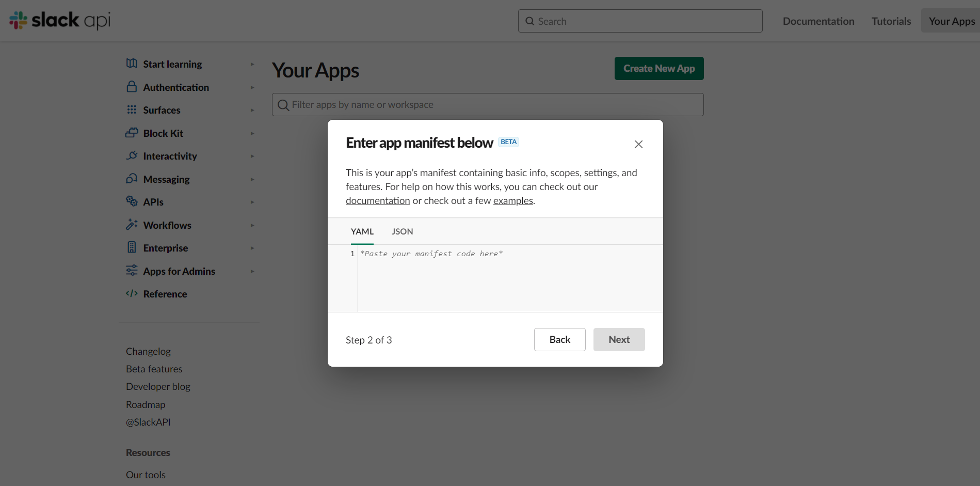Open the documentation link in the dialog

pyautogui.click(x=378, y=200)
